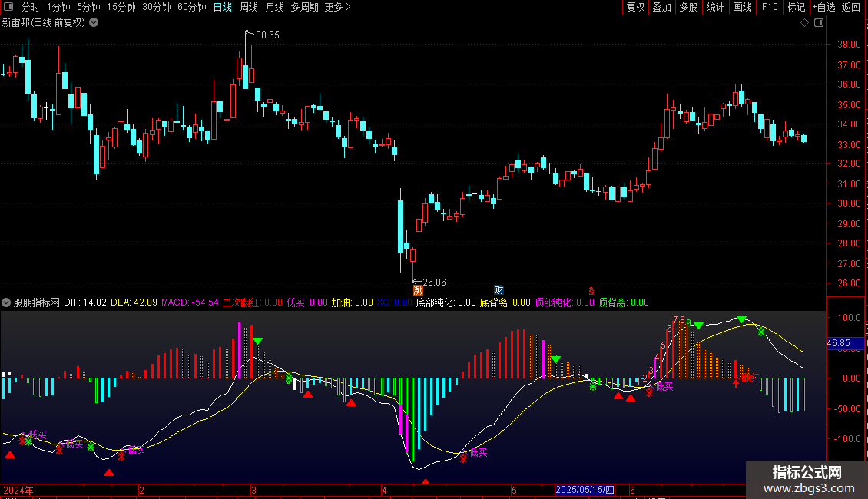868x499 pixels.
Task: Click the 46.85 value tag on indicator axis
Action: tap(845, 343)
